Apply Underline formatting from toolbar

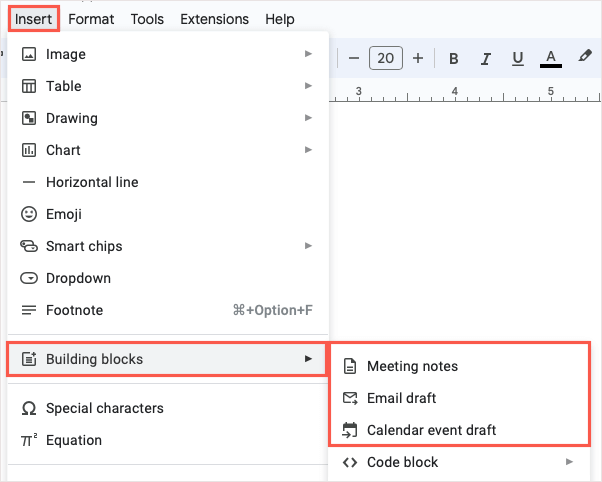click(x=518, y=59)
